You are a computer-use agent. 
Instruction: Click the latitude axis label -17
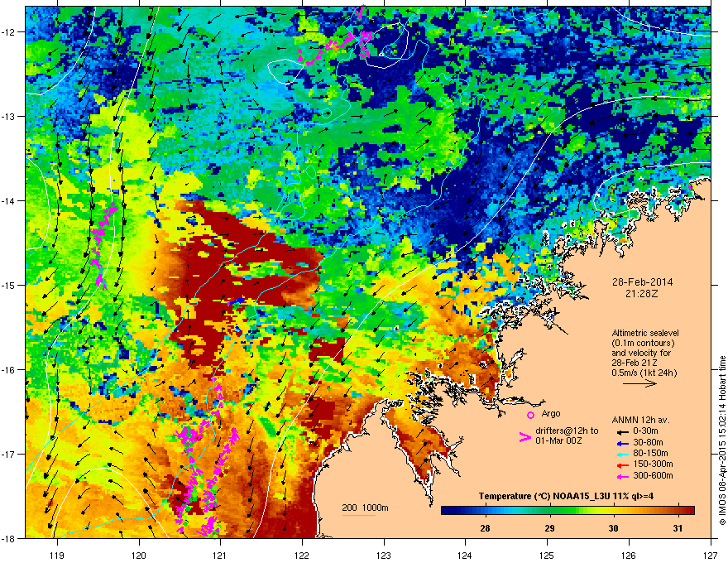tap(9, 454)
